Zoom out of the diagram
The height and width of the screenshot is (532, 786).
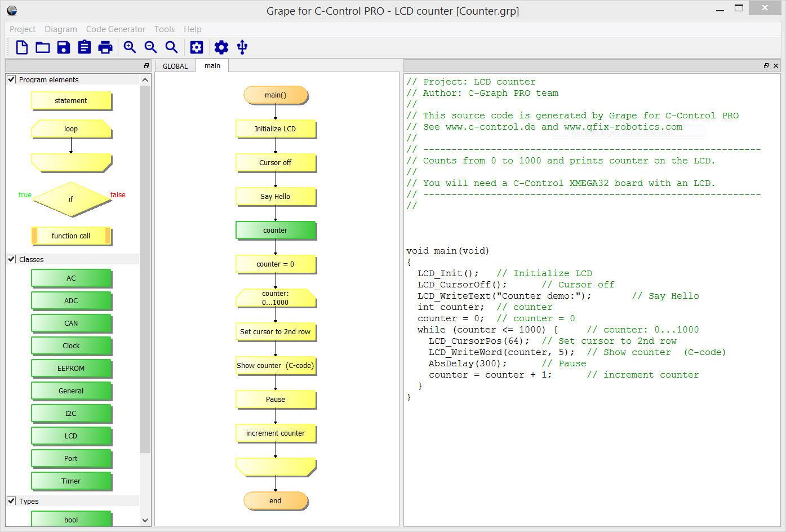coord(150,47)
